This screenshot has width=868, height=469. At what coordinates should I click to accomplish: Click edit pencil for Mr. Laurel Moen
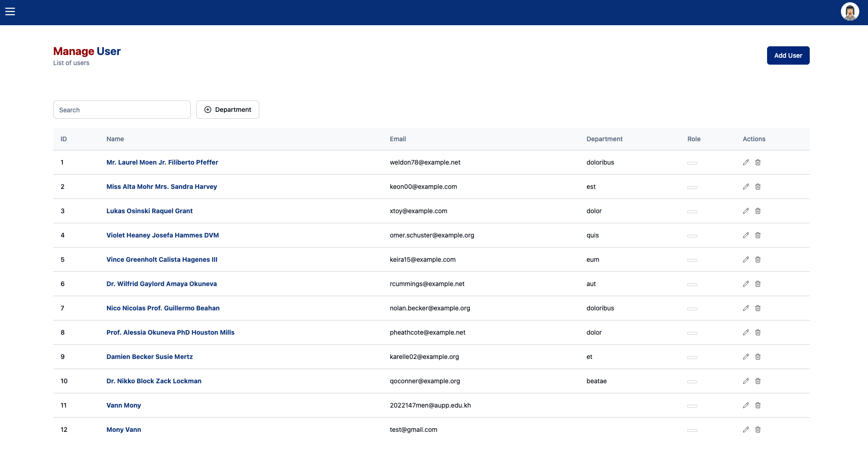[x=746, y=162]
